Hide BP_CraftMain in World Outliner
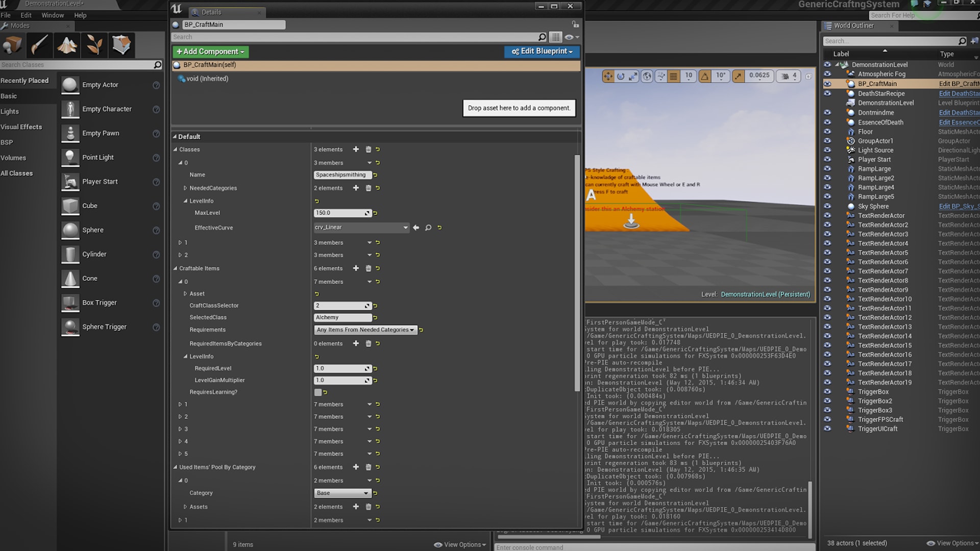Image resolution: width=980 pixels, height=551 pixels. (x=827, y=84)
